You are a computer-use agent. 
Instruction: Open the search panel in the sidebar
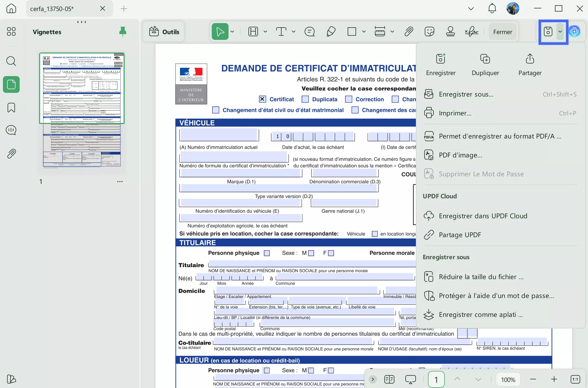click(11, 61)
